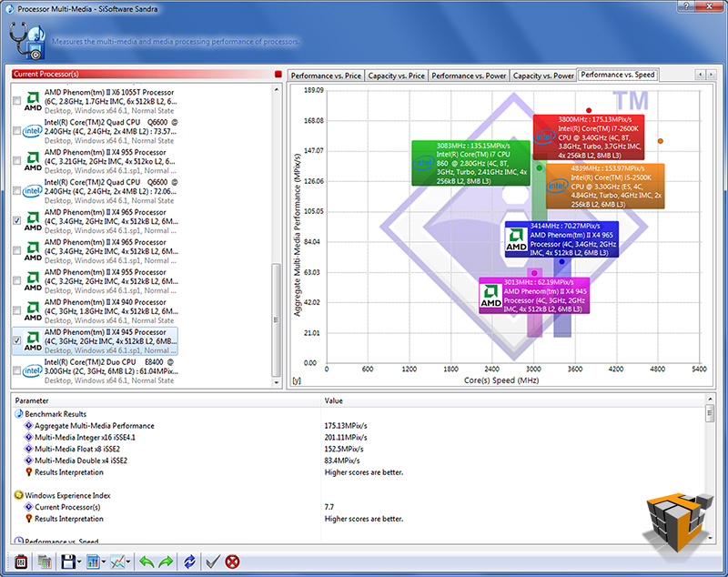
Task: Confirm with the grey checkmark icon
Action: click(213, 562)
